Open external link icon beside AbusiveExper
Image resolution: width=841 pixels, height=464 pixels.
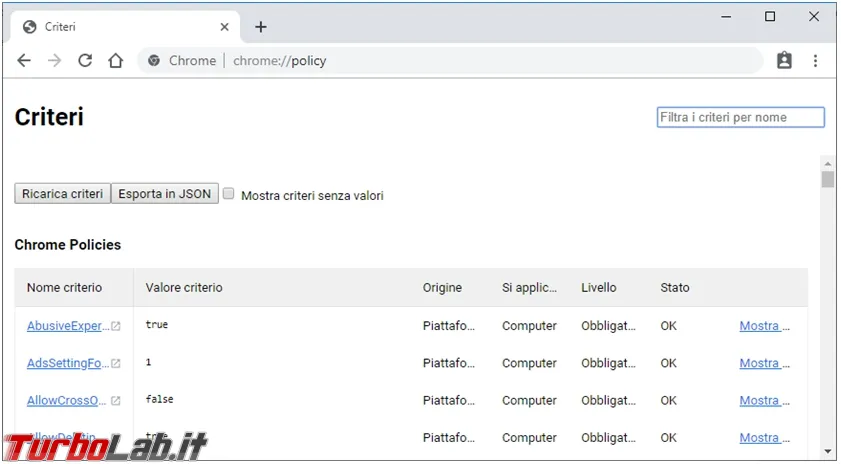[116, 326]
